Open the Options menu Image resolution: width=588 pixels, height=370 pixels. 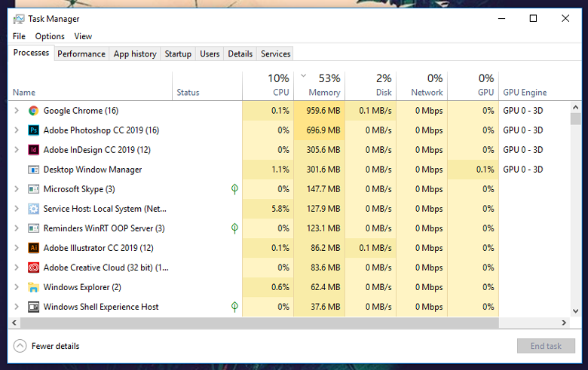click(50, 36)
